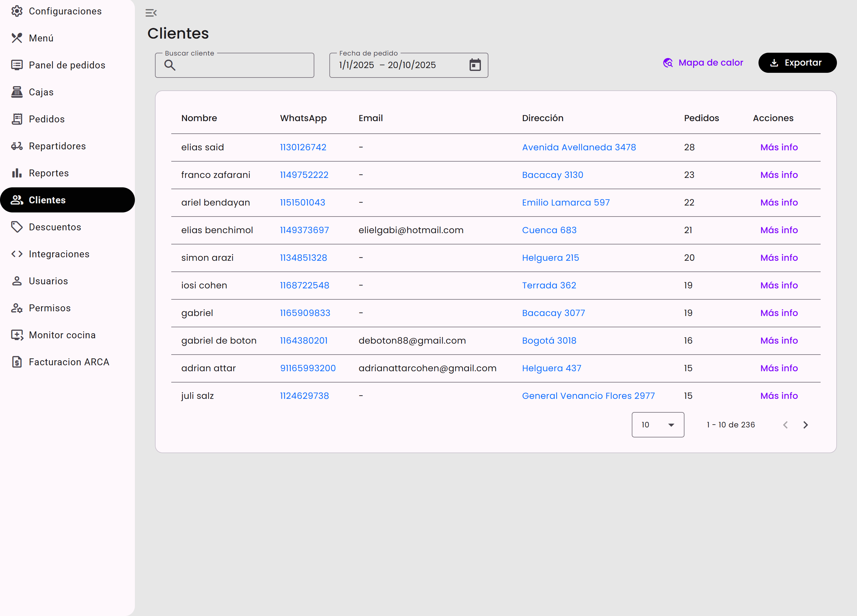The image size is (857, 616).
Task: Open Panel de pedidos in sidebar
Action: 67,65
